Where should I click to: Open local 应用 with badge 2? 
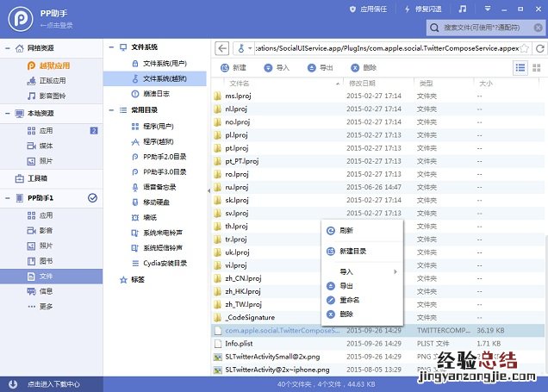coord(52,131)
